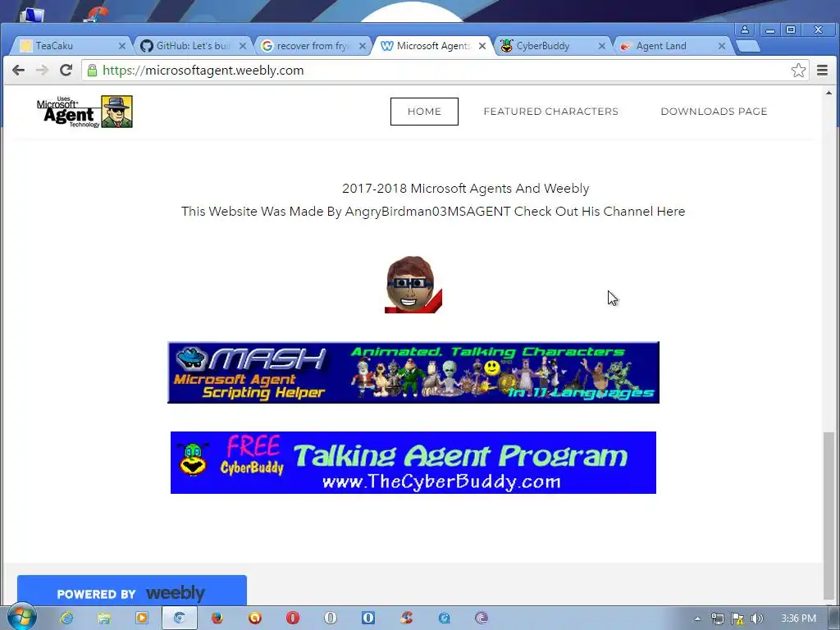
Task: Open a new tab button
Action: coord(748,46)
